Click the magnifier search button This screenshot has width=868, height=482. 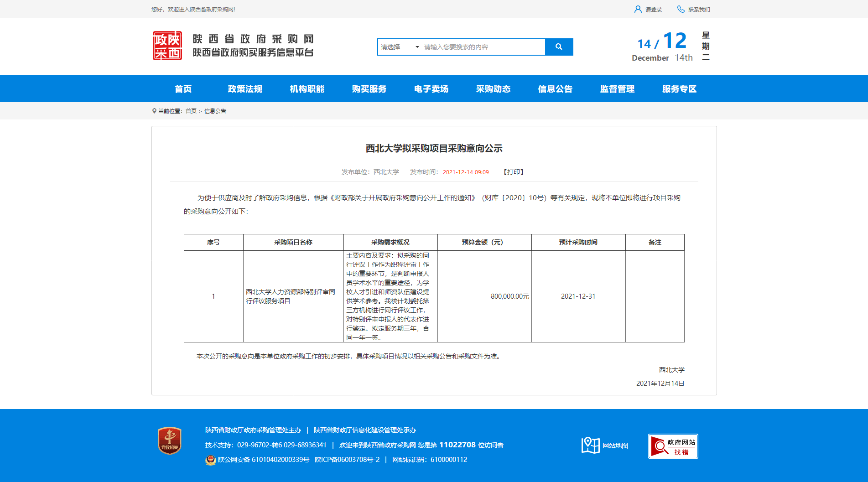(x=559, y=47)
